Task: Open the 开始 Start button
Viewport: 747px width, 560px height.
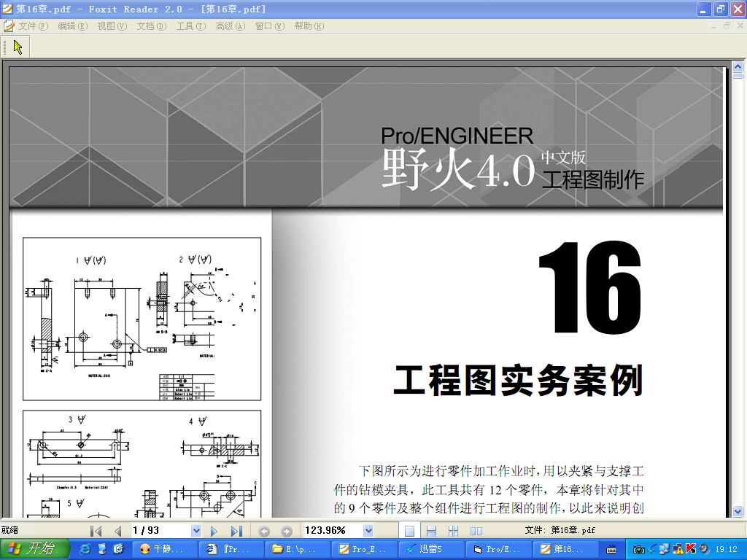Action: (x=34, y=549)
